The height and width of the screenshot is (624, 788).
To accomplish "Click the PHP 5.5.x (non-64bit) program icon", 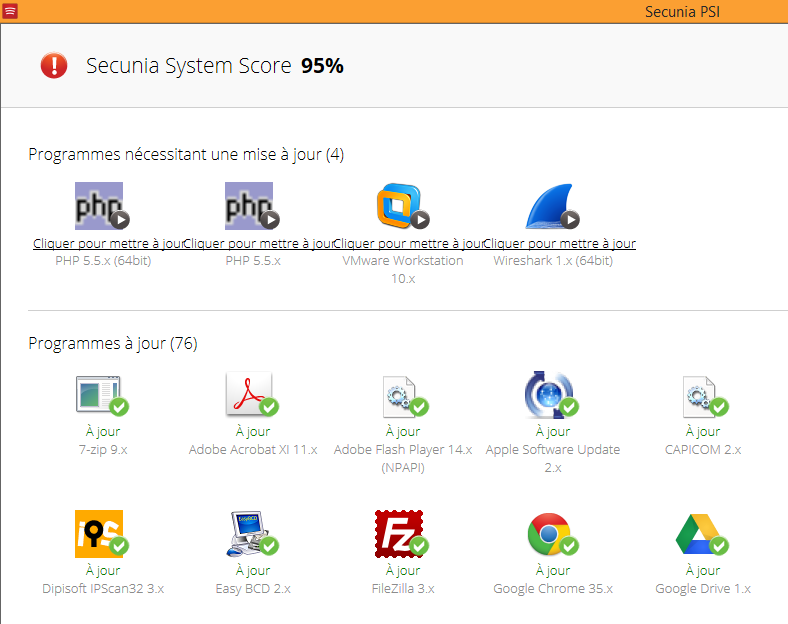I will pyautogui.click(x=251, y=206).
